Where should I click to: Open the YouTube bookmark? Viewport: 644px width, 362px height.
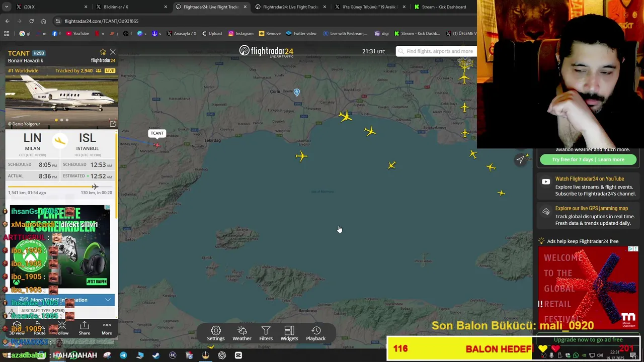coord(77,34)
